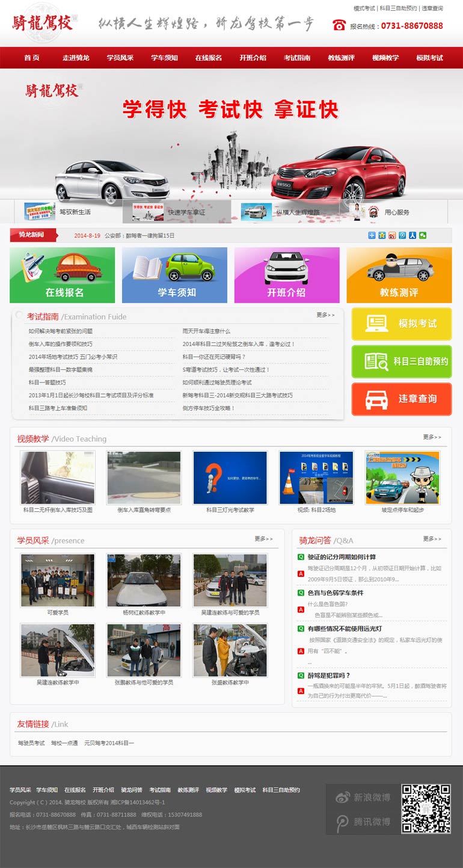Click the QR code in the footer

pos(426,808)
